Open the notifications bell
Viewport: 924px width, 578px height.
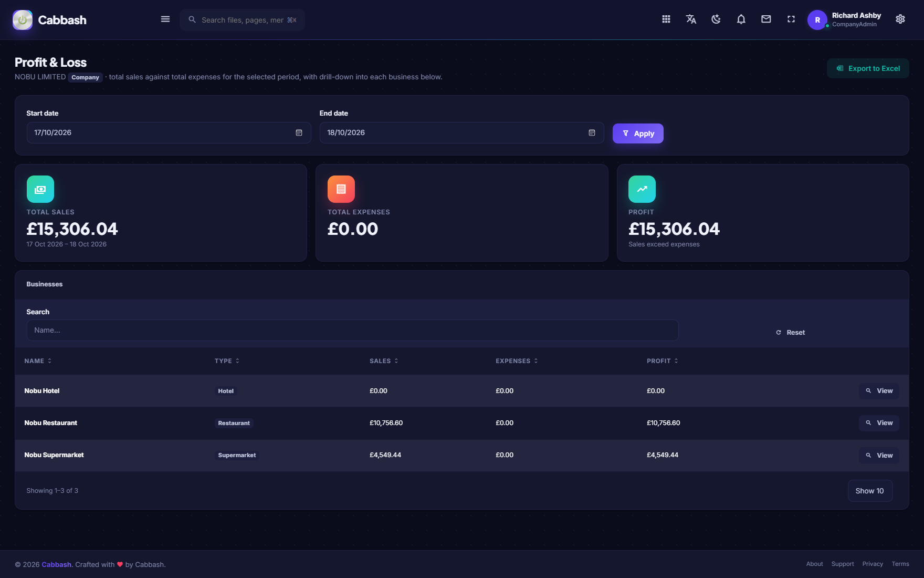pyautogui.click(x=741, y=19)
